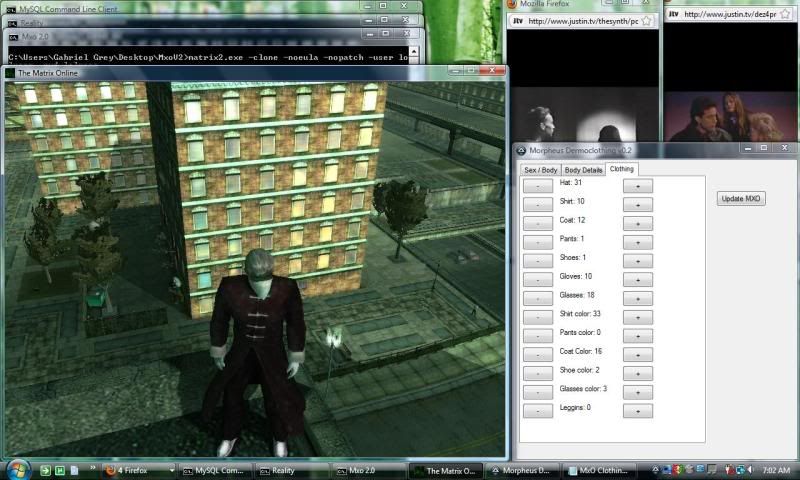The image size is (800, 480).
Task: Open the Windows Start orb
Action: click(18, 469)
